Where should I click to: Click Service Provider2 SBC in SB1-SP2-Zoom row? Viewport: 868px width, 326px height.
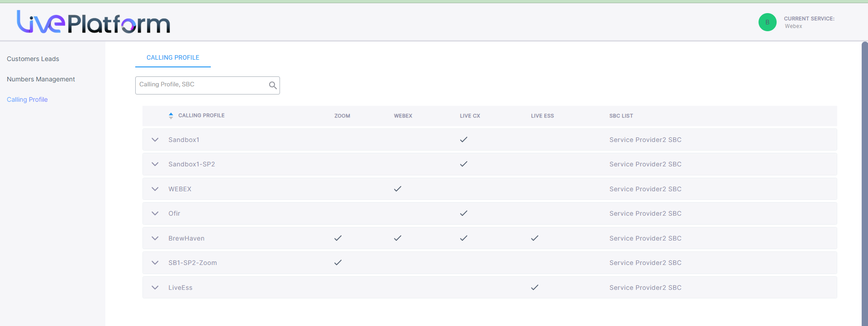click(x=645, y=263)
